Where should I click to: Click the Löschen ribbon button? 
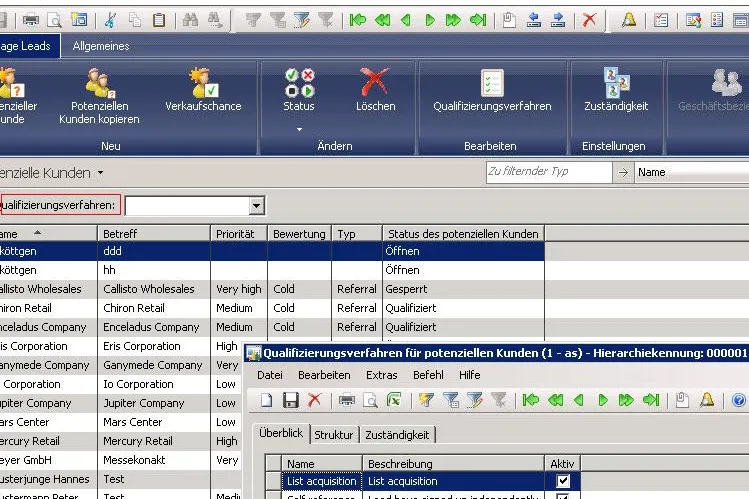(375, 91)
